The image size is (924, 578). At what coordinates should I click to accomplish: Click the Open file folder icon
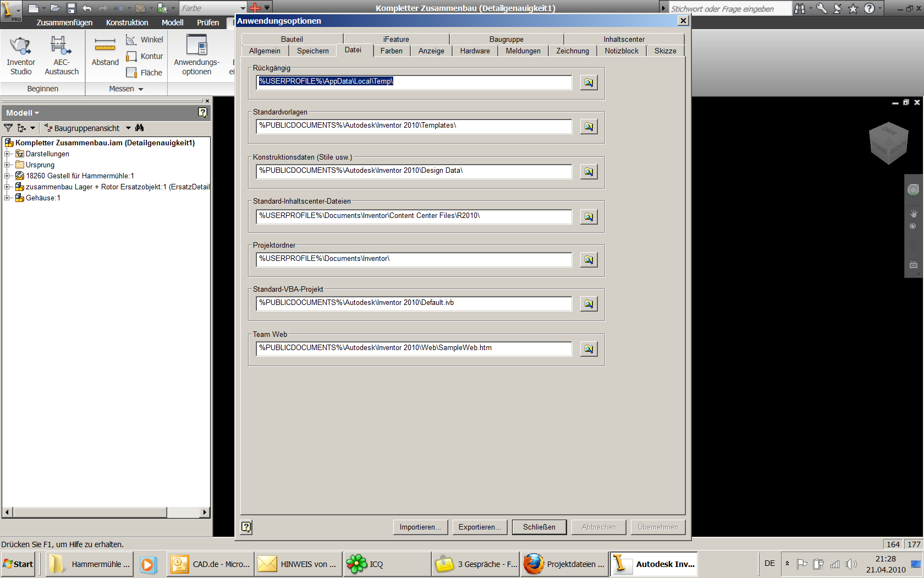[55, 8]
